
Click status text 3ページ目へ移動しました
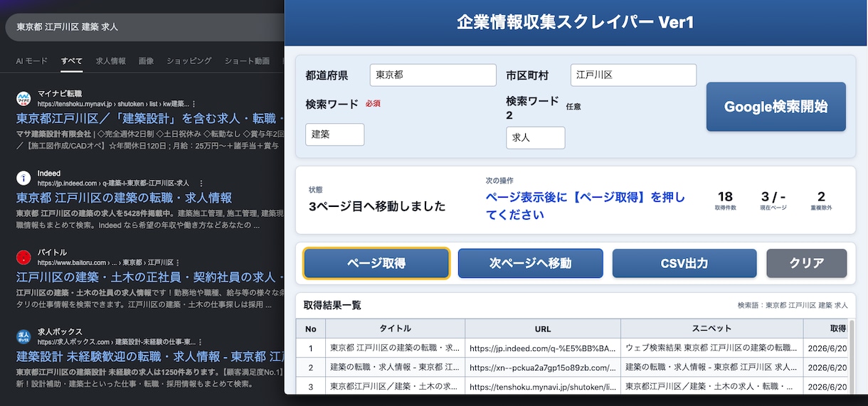pyautogui.click(x=377, y=207)
